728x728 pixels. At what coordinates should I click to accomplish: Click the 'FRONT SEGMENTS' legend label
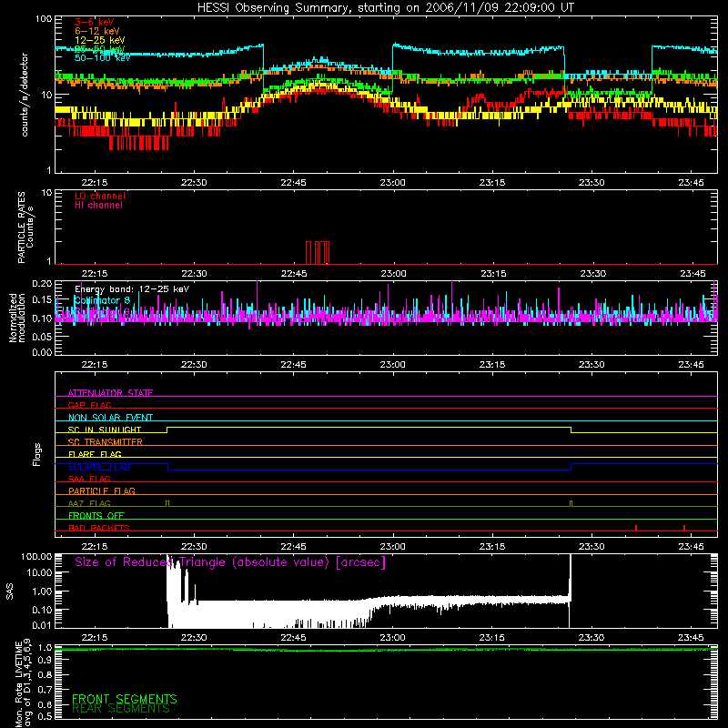point(125,699)
